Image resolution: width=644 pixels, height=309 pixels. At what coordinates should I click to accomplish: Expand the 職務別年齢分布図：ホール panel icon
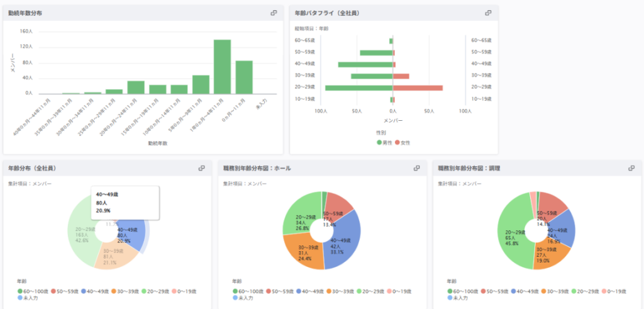pos(416,168)
